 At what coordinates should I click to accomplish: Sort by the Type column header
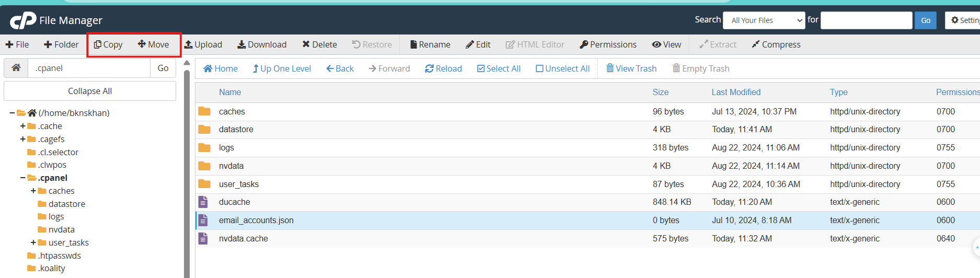pyautogui.click(x=838, y=92)
